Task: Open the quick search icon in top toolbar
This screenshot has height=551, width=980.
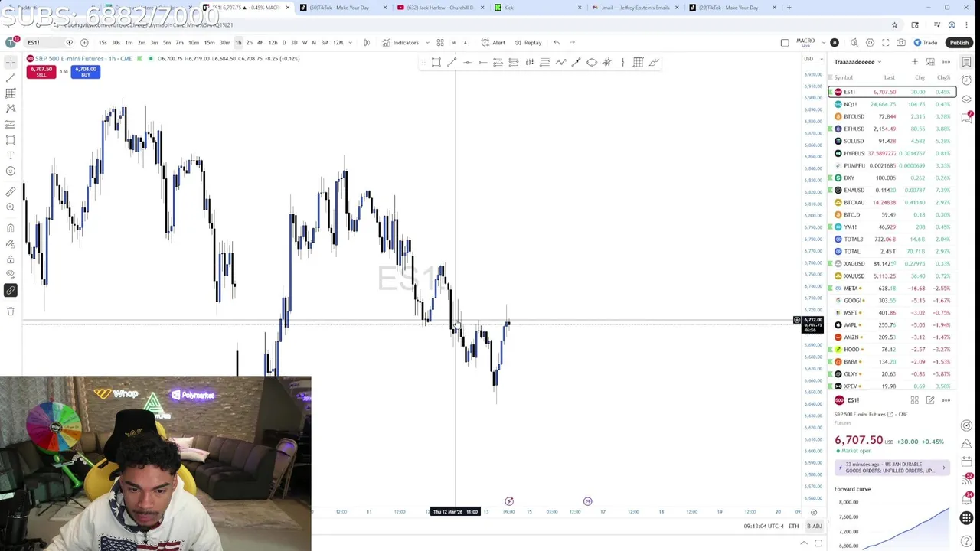Action: click(x=854, y=43)
